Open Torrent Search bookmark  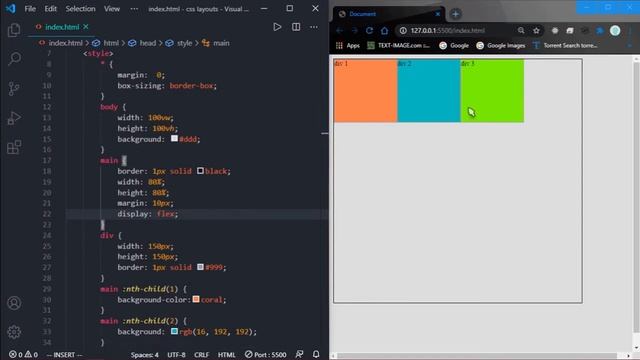pyautogui.click(x=565, y=45)
